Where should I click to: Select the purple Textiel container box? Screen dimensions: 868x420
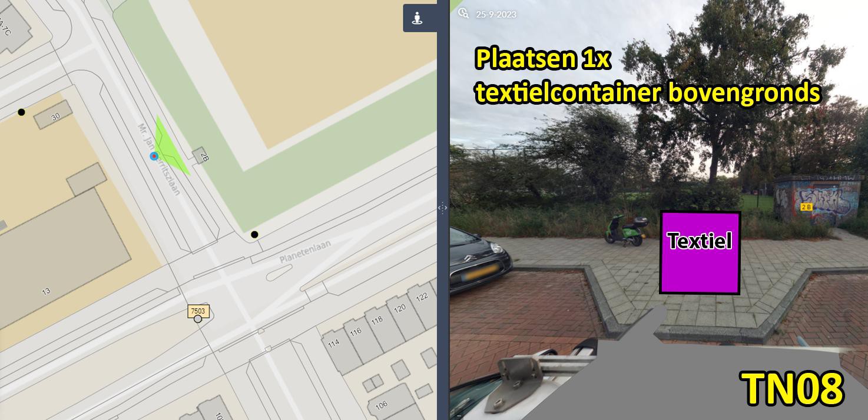(700, 252)
